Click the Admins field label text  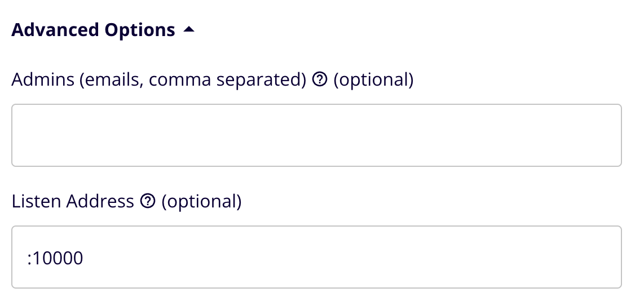point(158,80)
